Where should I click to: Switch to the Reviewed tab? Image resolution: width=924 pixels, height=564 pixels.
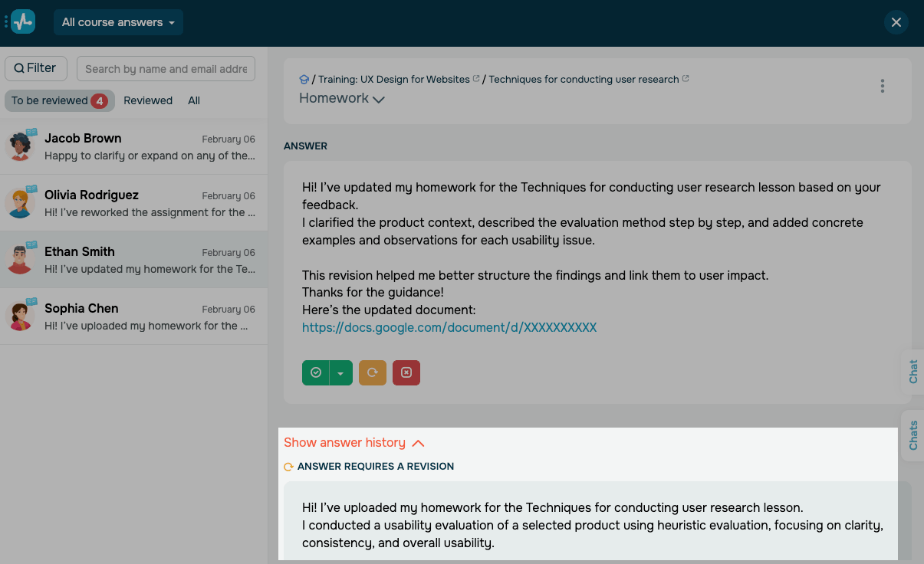tap(148, 100)
